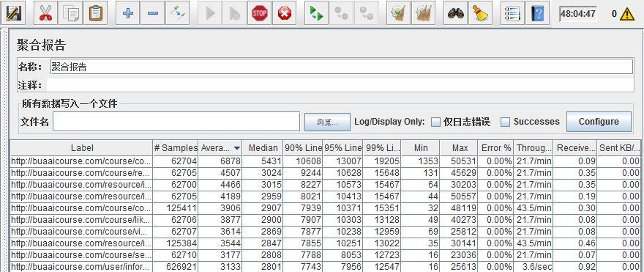The height and width of the screenshot is (272, 644).
Task: Click the yellow warning triangle icon
Action: click(627, 14)
